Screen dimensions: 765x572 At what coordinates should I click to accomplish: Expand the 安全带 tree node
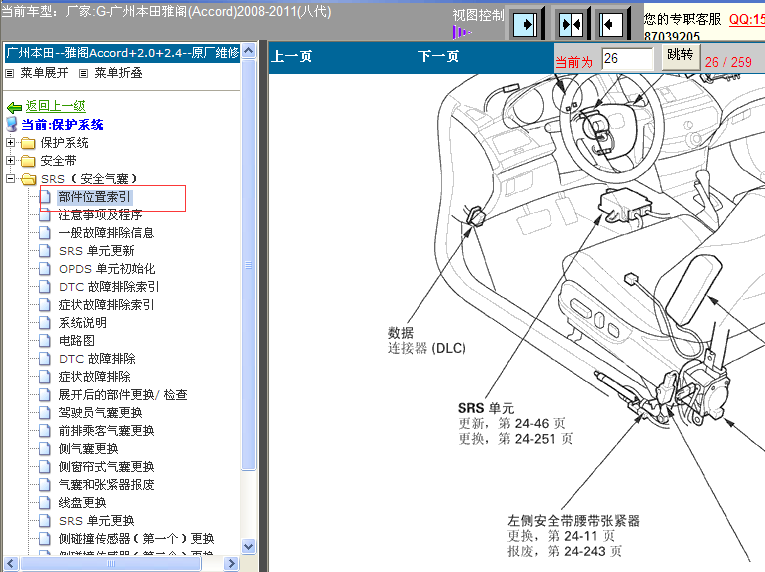pyautogui.click(x=10, y=160)
